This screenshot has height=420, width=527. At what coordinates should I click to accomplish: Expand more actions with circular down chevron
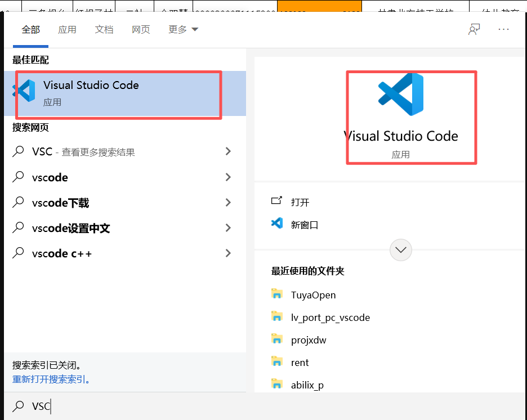coord(401,250)
